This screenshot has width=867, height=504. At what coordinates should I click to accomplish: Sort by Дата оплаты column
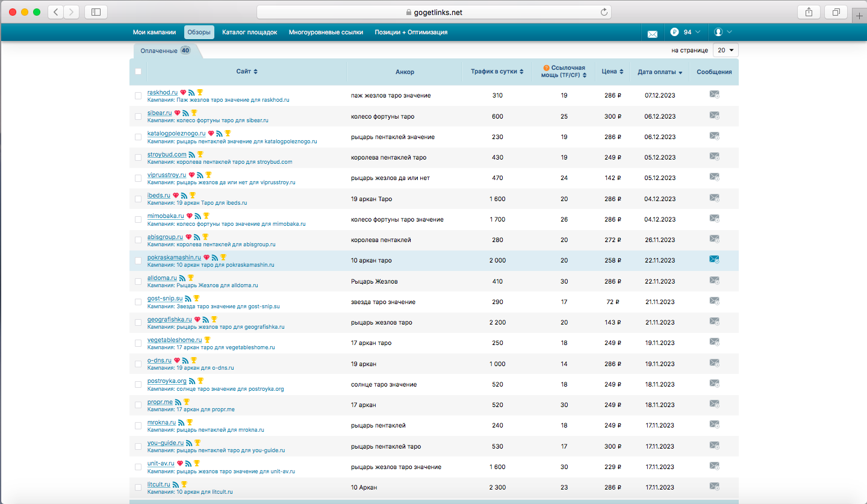[660, 72]
